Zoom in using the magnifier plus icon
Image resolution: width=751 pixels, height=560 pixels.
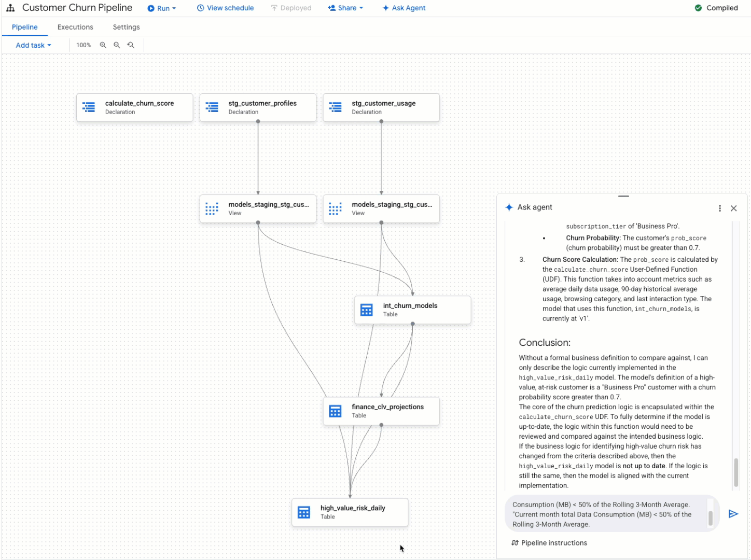coord(103,45)
